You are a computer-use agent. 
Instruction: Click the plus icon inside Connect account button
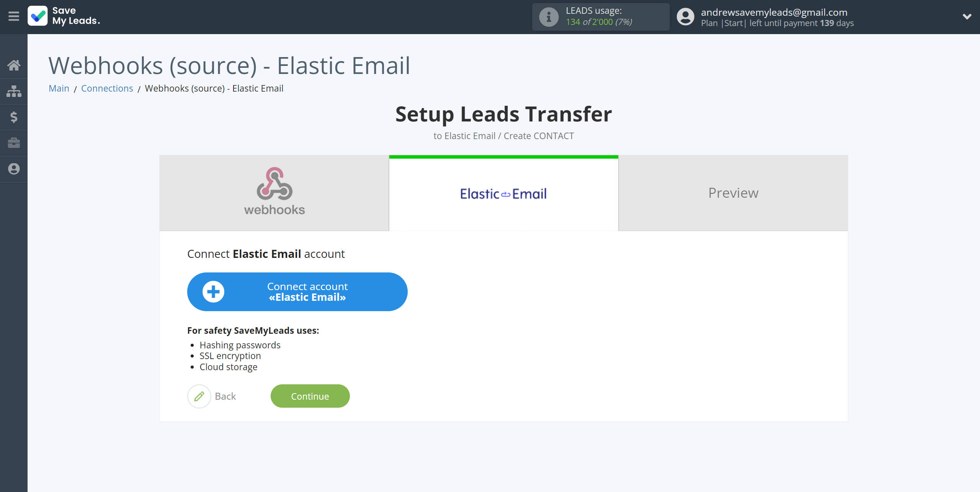point(213,291)
